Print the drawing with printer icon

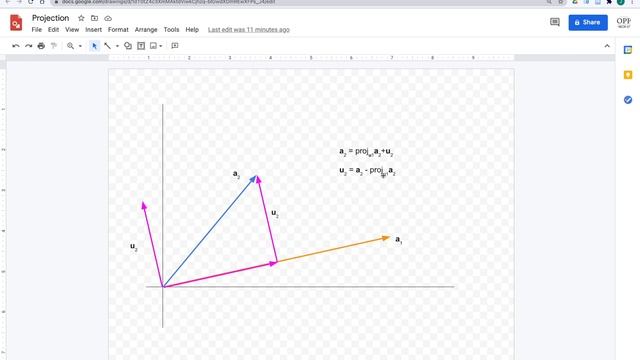click(x=41, y=46)
